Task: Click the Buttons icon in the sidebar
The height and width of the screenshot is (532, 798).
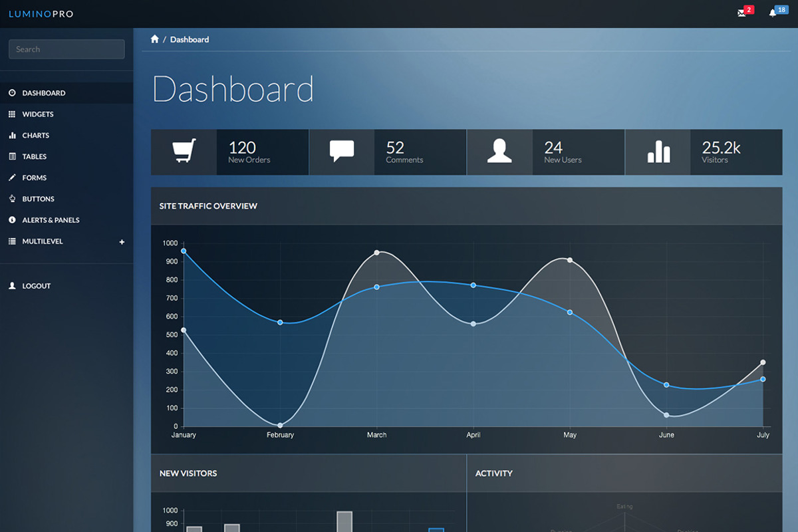Action: (11, 199)
